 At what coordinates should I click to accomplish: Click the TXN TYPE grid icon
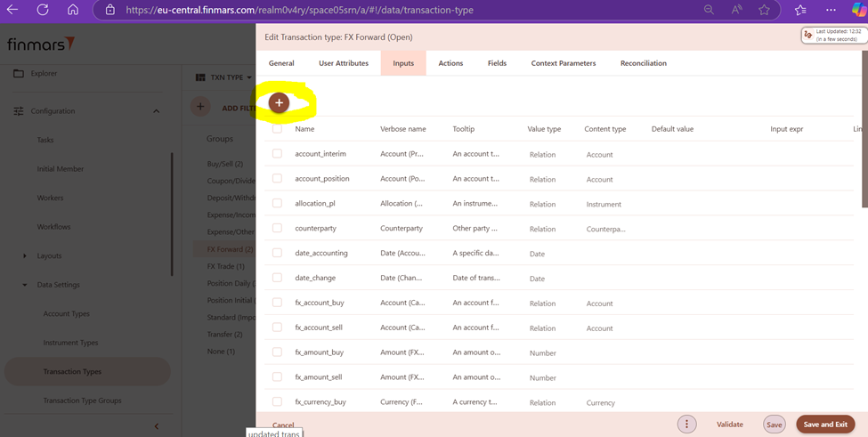point(200,77)
